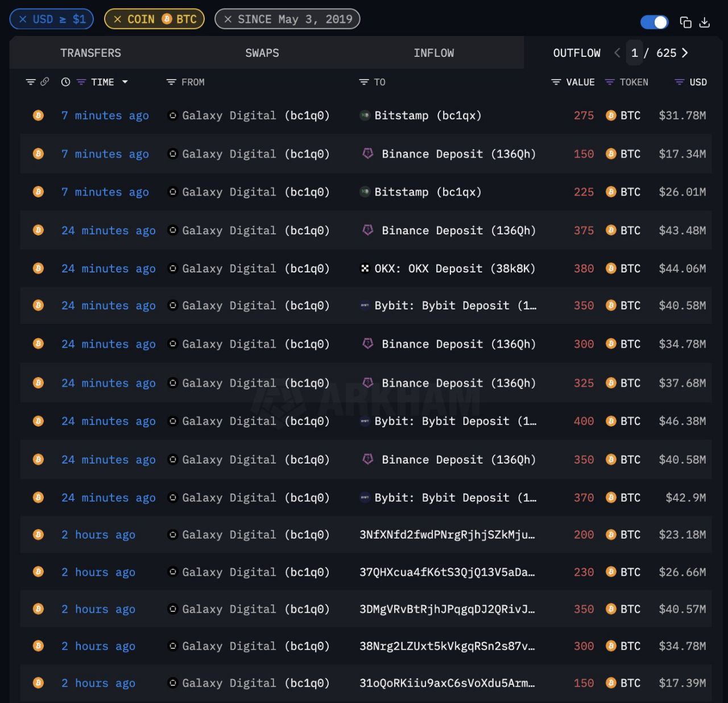Open the USD column filter
Image resolution: width=728 pixels, height=703 pixels.
click(x=679, y=82)
